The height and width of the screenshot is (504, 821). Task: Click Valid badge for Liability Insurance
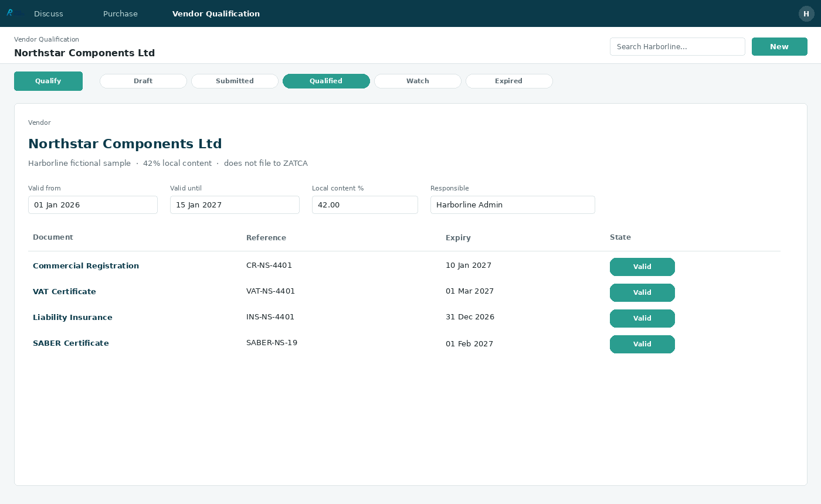point(642,318)
